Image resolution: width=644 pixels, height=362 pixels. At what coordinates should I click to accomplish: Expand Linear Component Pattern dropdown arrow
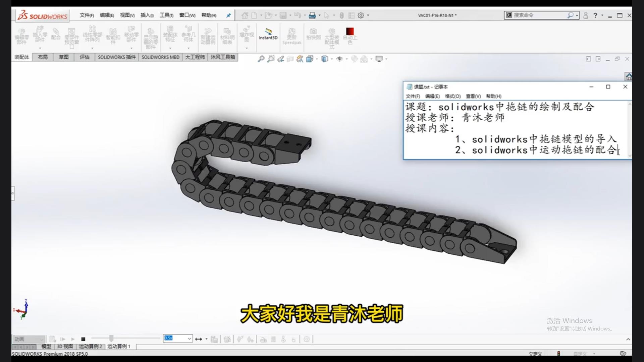click(92, 48)
